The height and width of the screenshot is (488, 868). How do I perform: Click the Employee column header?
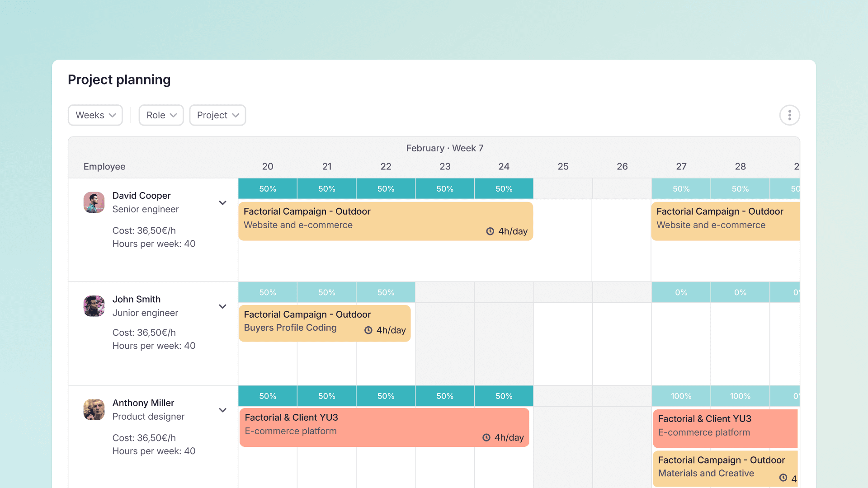click(104, 166)
